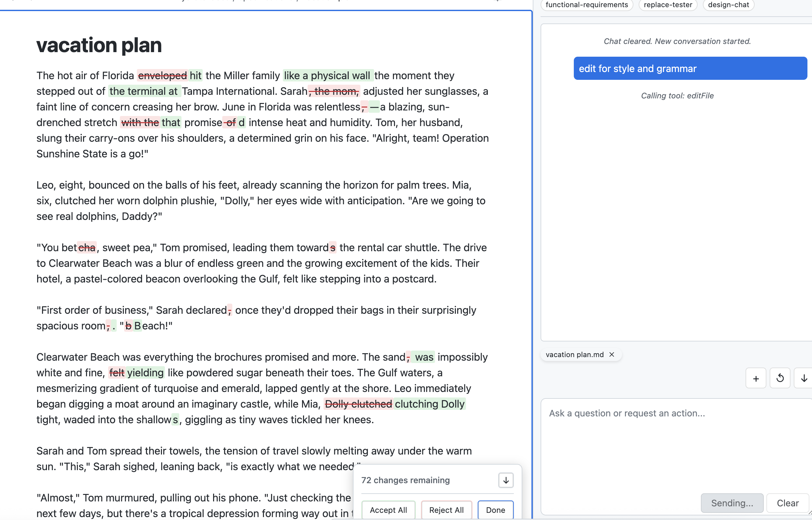Accept the 'like a physical wall' insertion
The width and height of the screenshot is (812, 520).
pyautogui.click(x=327, y=75)
